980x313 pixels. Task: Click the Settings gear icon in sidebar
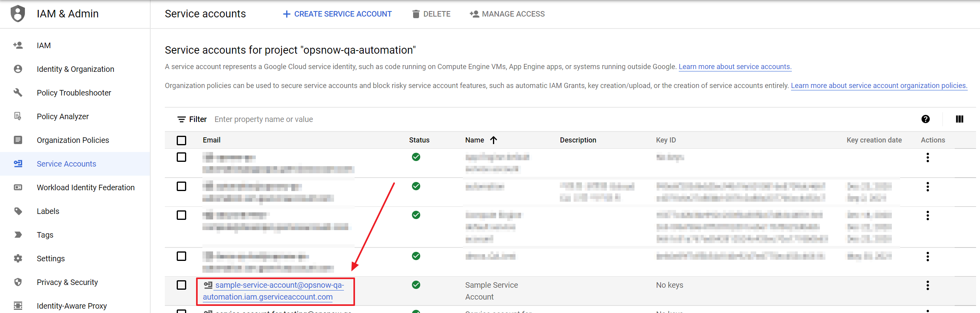(x=18, y=259)
